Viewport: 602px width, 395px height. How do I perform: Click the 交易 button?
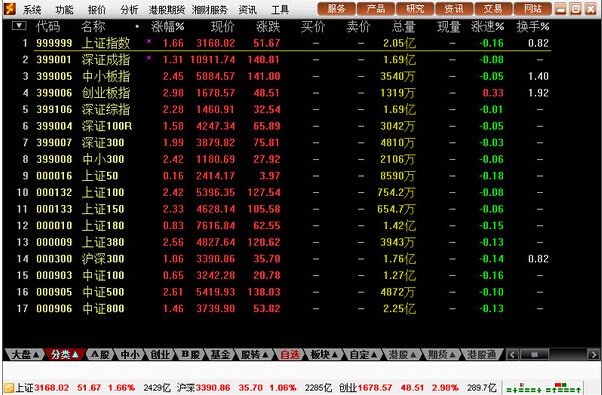(493, 8)
